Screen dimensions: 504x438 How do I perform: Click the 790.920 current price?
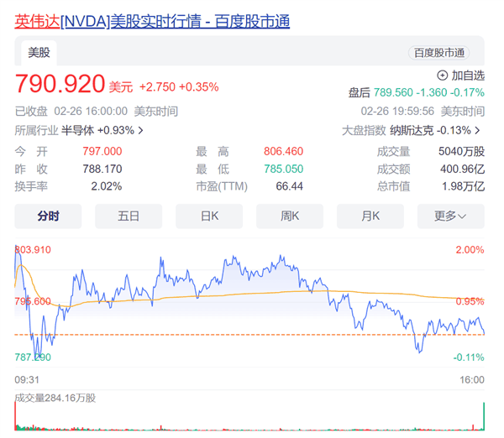(x=60, y=84)
